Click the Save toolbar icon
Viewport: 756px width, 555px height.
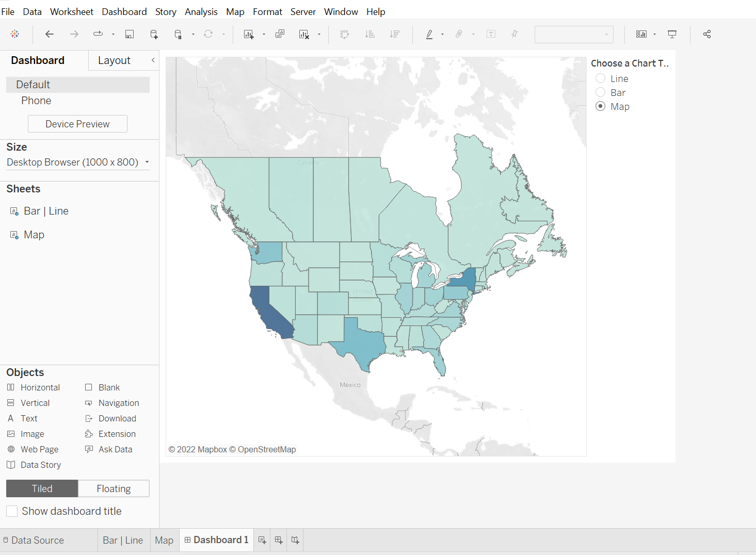click(130, 34)
